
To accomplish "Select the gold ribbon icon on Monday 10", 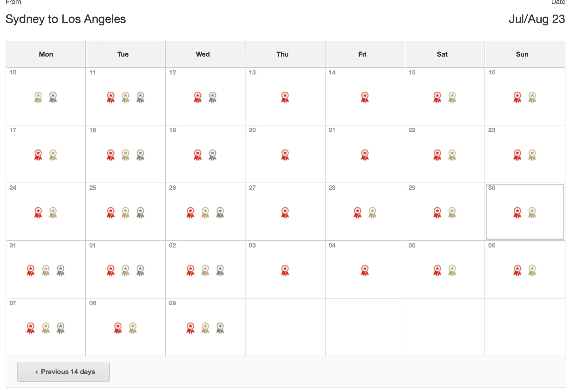I will (38, 97).
